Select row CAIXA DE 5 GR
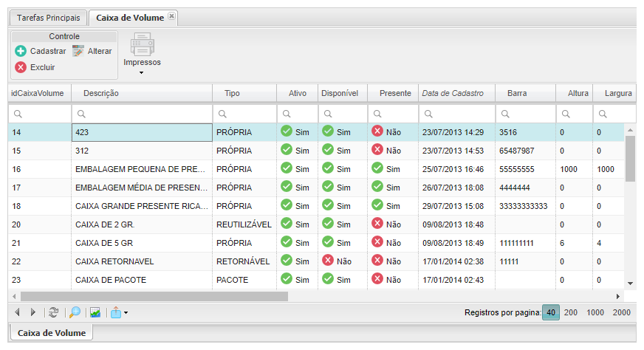This screenshot has height=350, width=644. tap(316, 243)
